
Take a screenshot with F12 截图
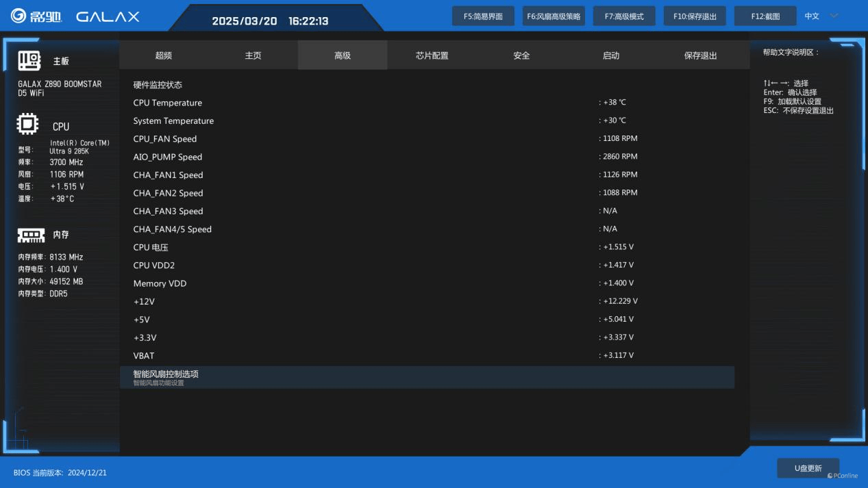click(x=765, y=16)
